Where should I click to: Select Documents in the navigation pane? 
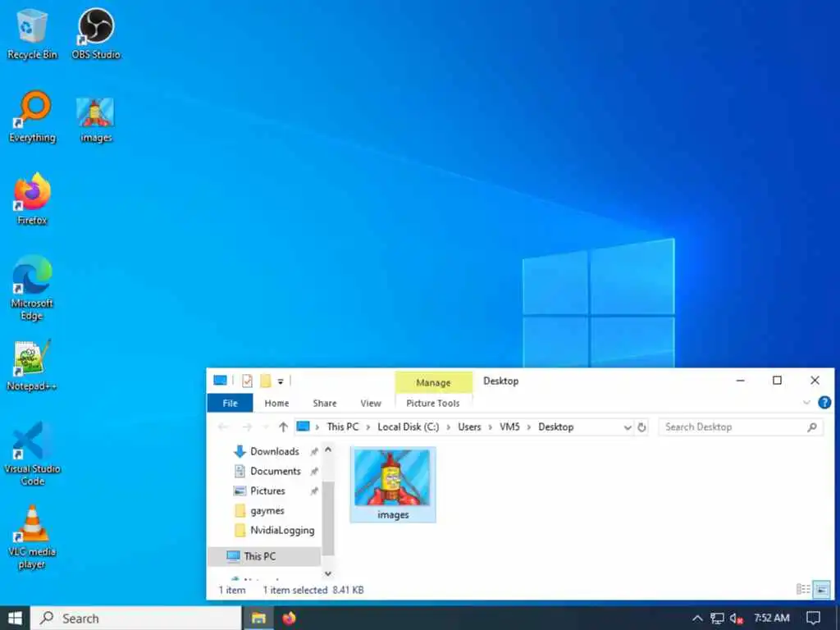click(276, 471)
